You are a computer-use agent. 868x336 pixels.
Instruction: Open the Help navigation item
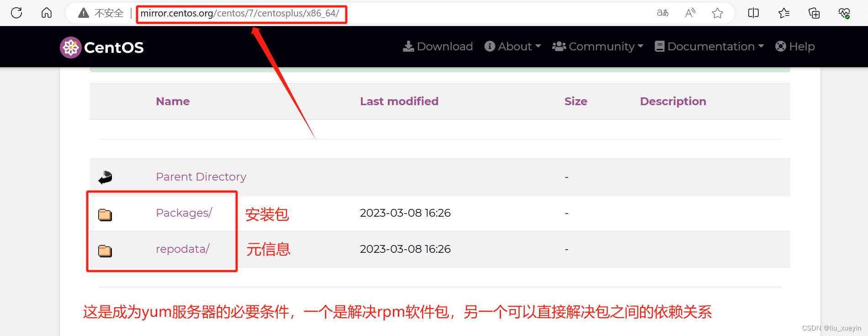pos(795,46)
